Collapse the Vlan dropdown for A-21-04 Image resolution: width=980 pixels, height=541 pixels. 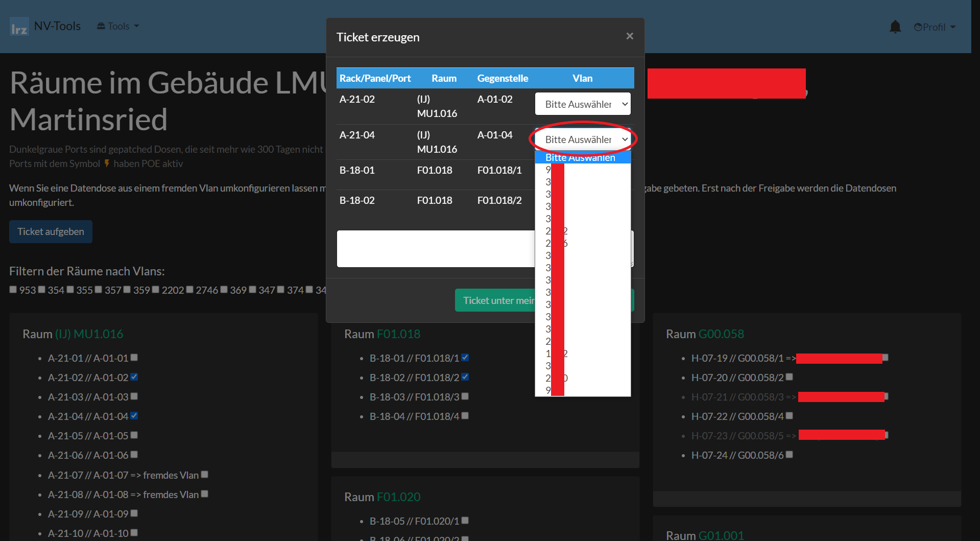(582, 139)
